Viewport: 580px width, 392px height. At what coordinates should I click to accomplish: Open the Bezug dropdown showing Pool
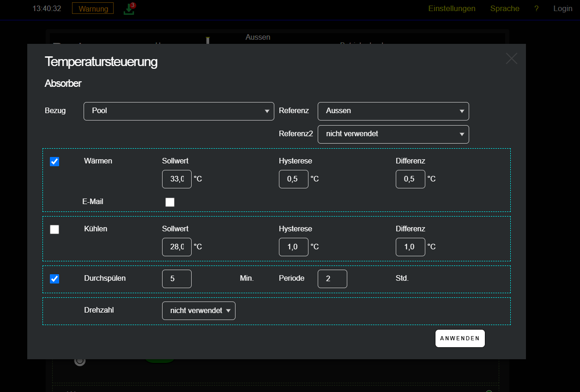point(179,111)
